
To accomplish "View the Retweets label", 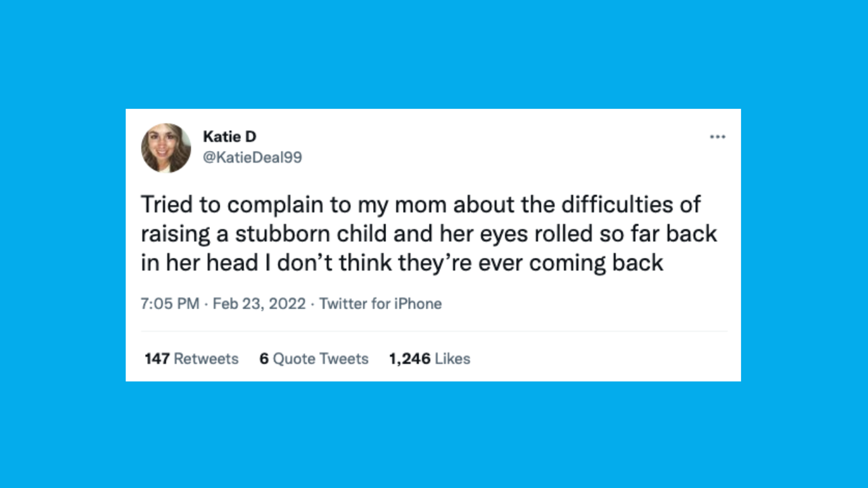I will coord(206,359).
